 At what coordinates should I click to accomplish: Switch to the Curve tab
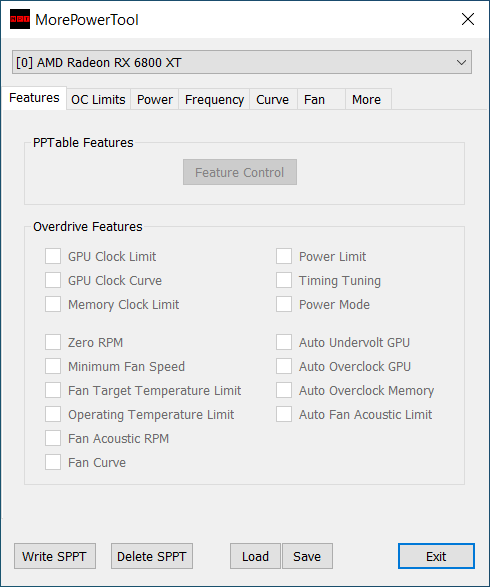click(273, 100)
